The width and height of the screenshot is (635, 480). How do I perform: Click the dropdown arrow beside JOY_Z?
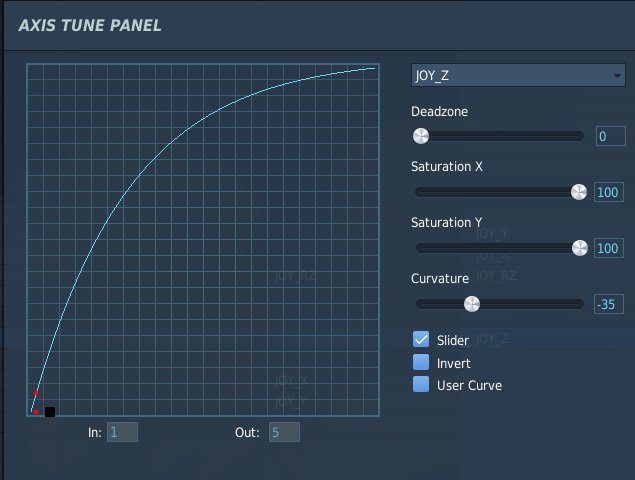(617, 76)
